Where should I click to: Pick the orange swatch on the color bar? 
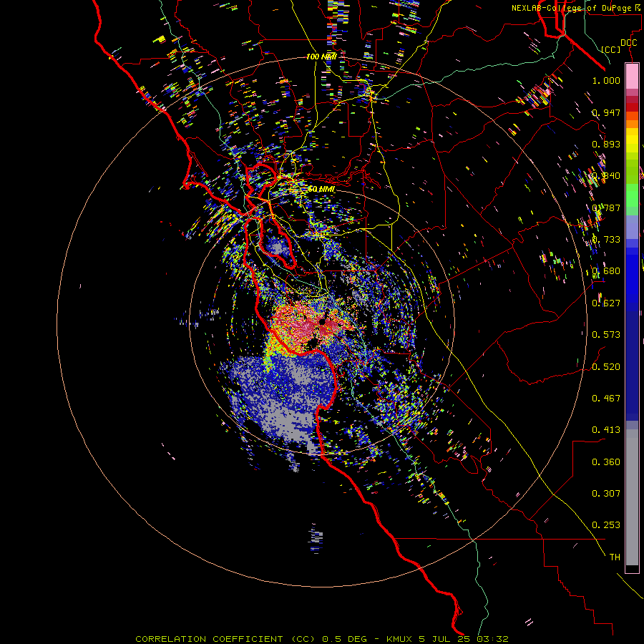coord(632,124)
